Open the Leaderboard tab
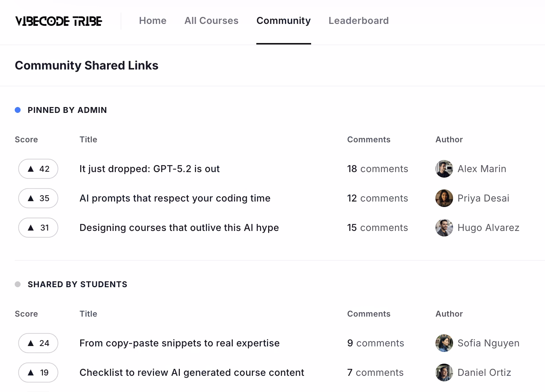Image resolution: width=545 pixels, height=392 pixels. tap(359, 21)
